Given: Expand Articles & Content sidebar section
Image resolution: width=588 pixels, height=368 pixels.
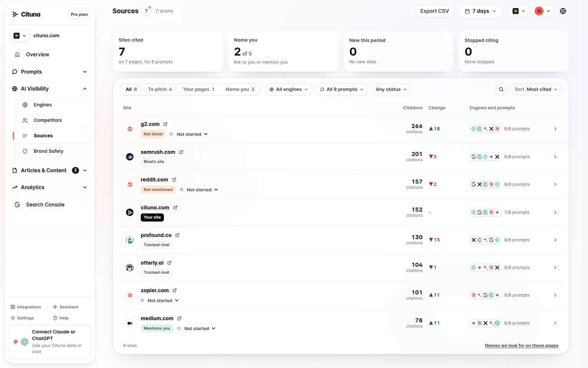Looking at the screenshot, I should pos(50,170).
